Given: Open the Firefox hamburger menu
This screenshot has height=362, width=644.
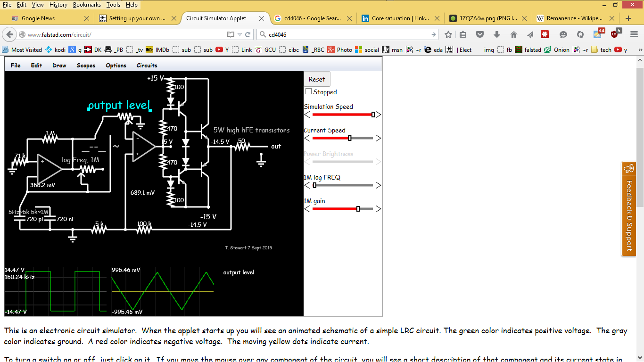Looking at the screenshot, I should coord(634,34).
